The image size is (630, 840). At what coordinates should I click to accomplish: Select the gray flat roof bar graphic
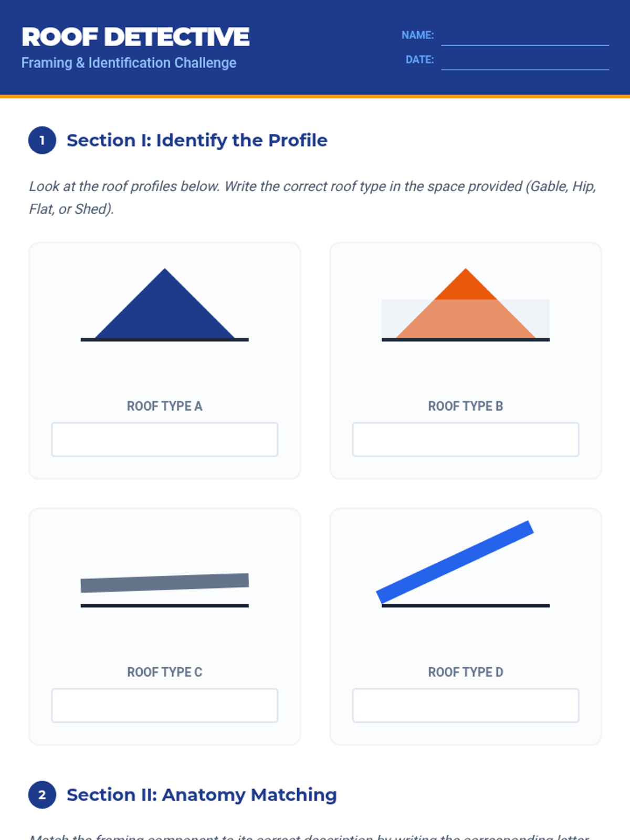[x=164, y=583]
